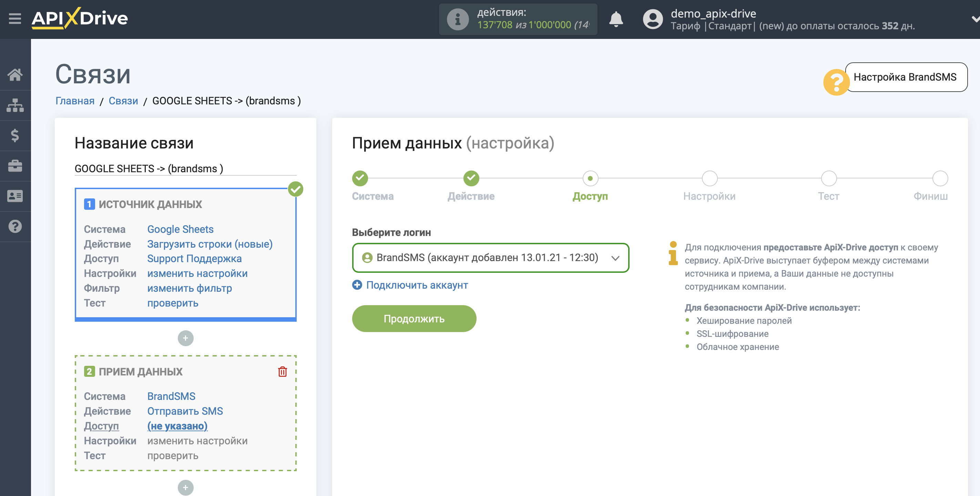Expand the BrandSMS login dropdown
Screen dimensions: 980x496
point(490,258)
